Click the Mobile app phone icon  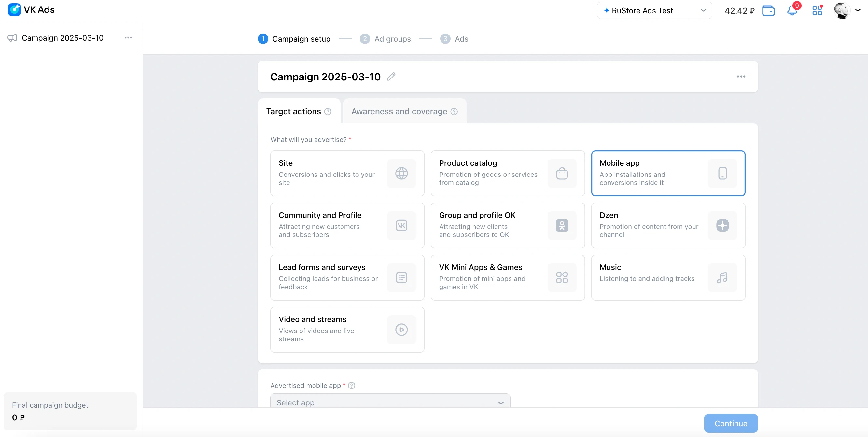point(722,174)
